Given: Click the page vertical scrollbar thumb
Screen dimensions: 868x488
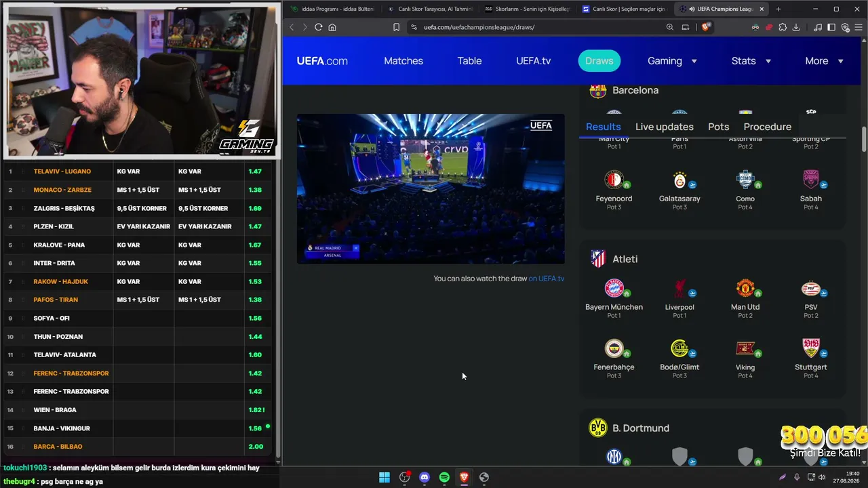Looking at the screenshot, I should click(864, 139).
